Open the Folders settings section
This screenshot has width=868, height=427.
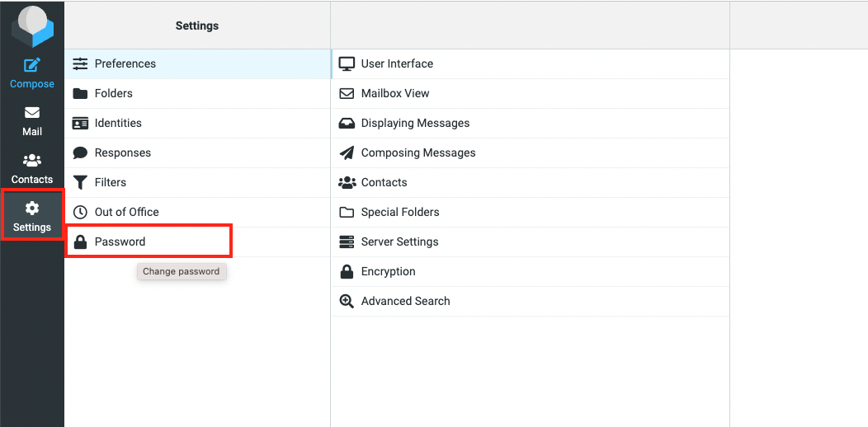pyautogui.click(x=113, y=93)
